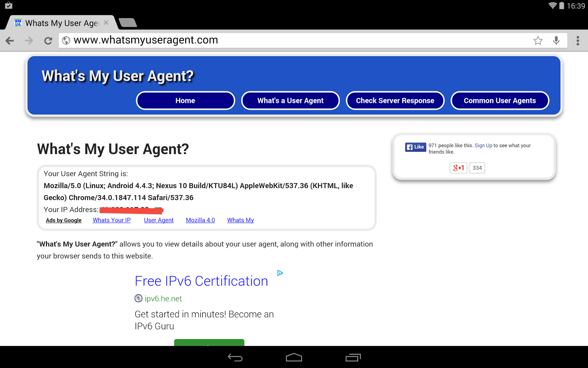This screenshot has width=588, height=368.
Task: Click the Free IPv6 Certification ad headline
Action: tap(201, 281)
